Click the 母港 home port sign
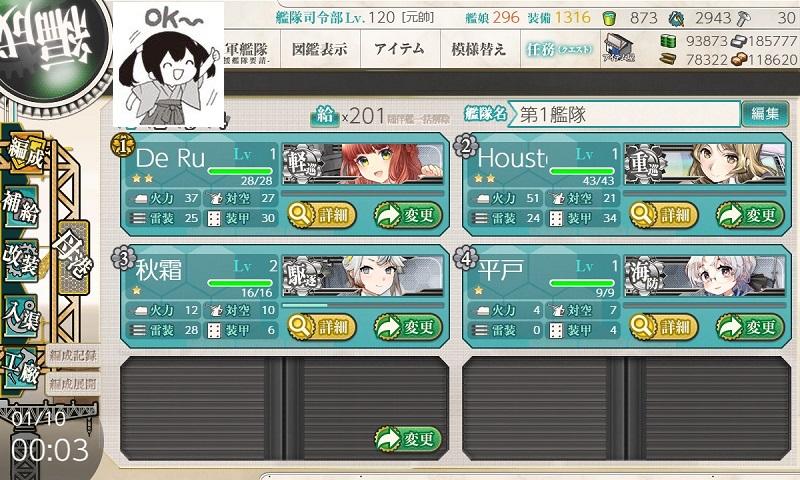 click(x=73, y=258)
